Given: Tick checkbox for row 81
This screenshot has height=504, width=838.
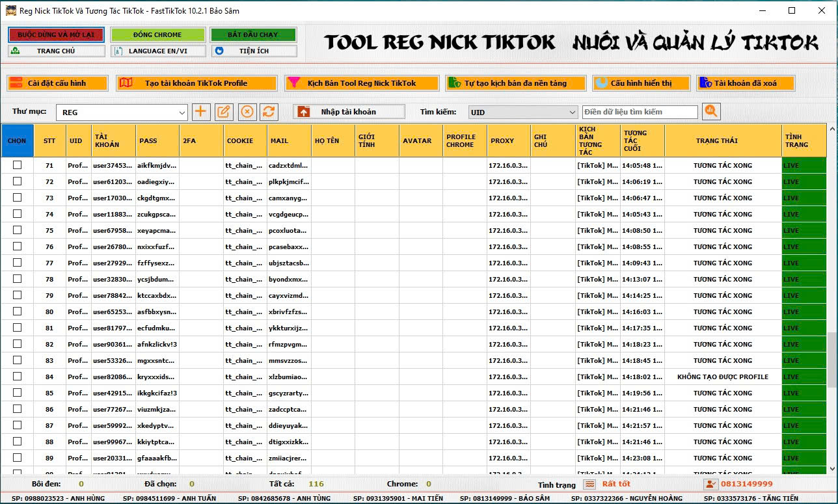Looking at the screenshot, I should (x=17, y=328).
